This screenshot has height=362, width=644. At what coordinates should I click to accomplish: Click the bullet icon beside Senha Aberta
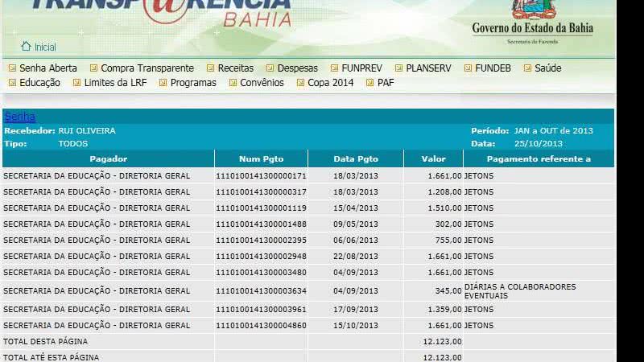point(12,68)
